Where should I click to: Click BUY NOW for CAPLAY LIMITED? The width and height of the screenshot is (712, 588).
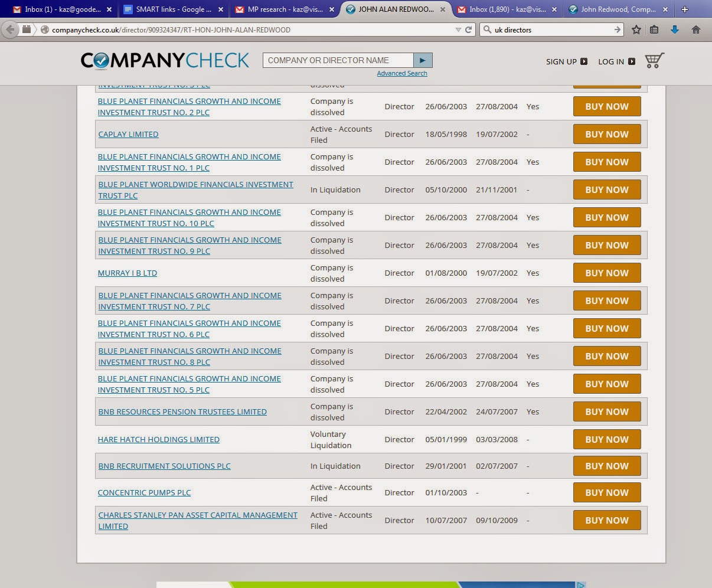click(x=607, y=134)
